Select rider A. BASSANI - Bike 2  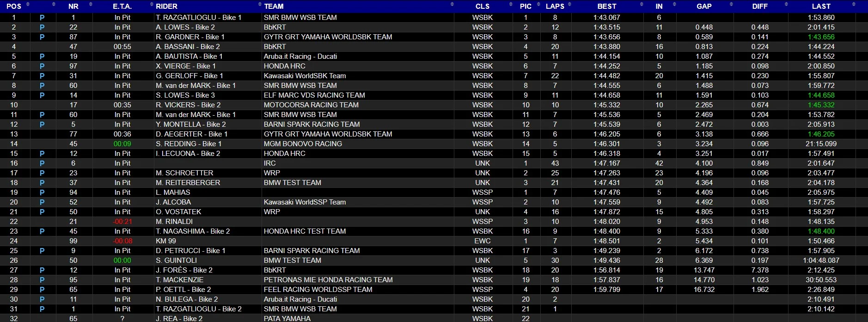(x=188, y=47)
